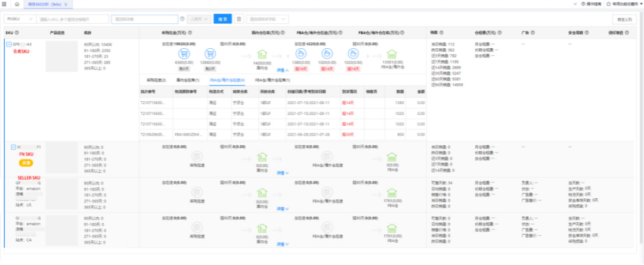The height and width of the screenshot is (265, 644).
Task: Click the blue 搜索 search button
Action: click(x=222, y=19)
